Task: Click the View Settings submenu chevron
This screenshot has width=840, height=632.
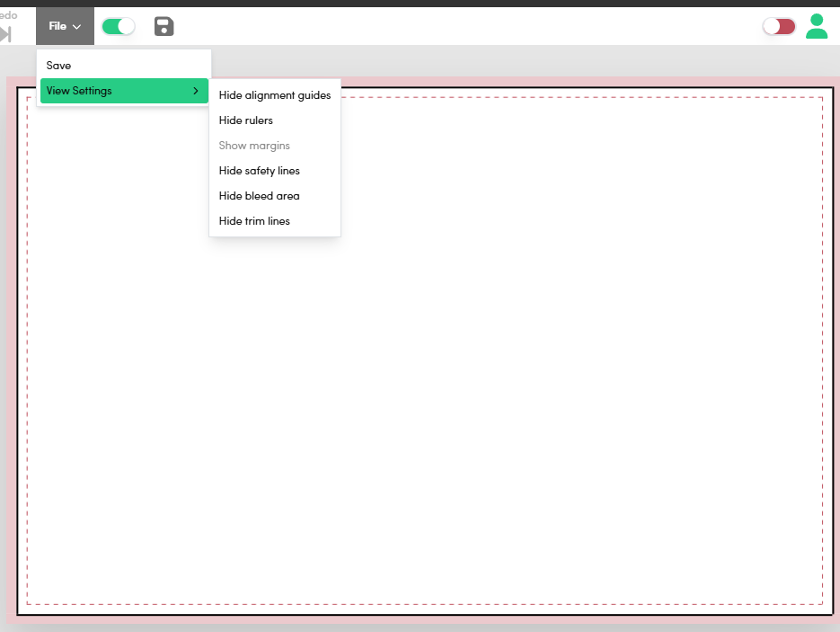Action: click(x=195, y=91)
